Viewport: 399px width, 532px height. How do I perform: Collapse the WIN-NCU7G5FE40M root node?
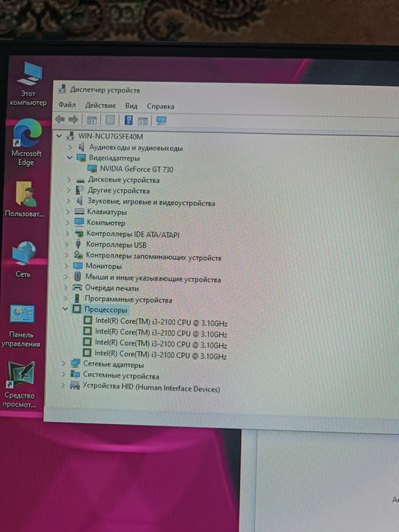click(x=59, y=136)
